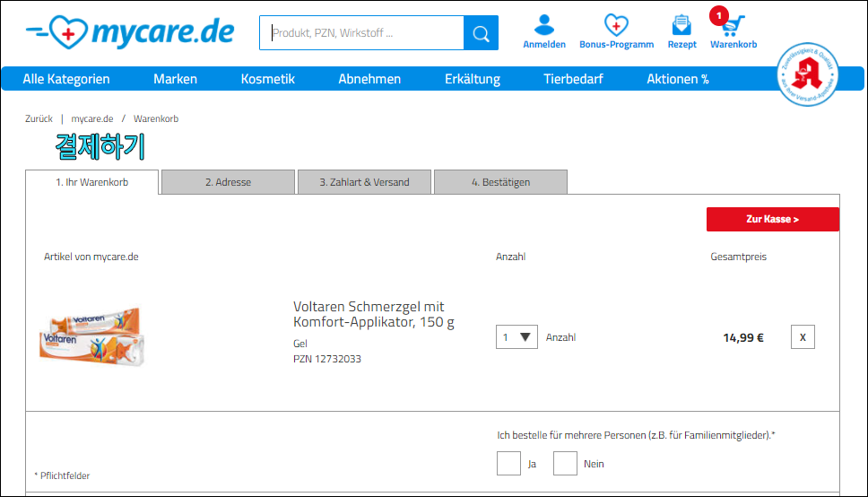Click the mycare.de heart logo
Viewport: 868px width, 497px height.
tap(130, 31)
